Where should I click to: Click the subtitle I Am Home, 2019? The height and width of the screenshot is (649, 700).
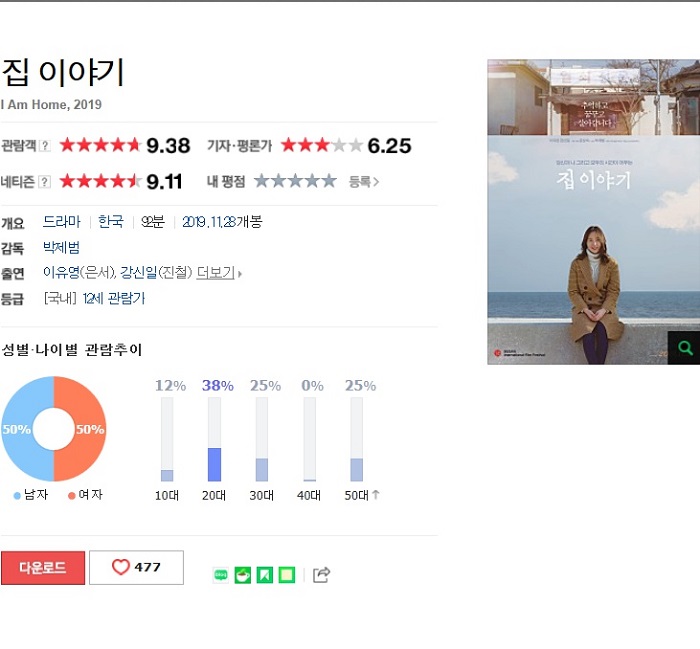pos(51,104)
